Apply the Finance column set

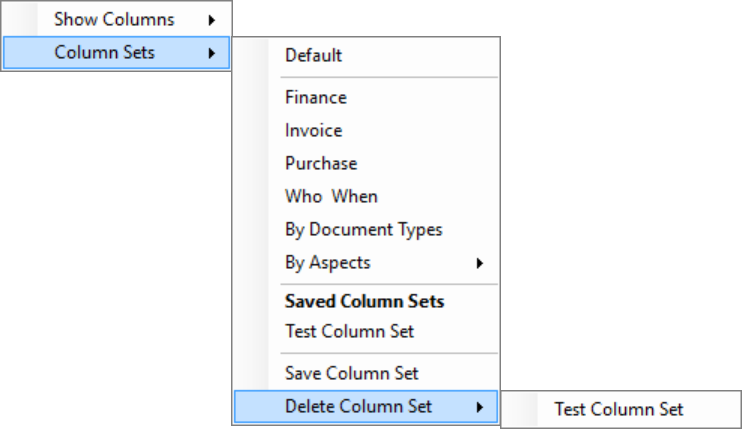pyautogui.click(x=315, y=97)
